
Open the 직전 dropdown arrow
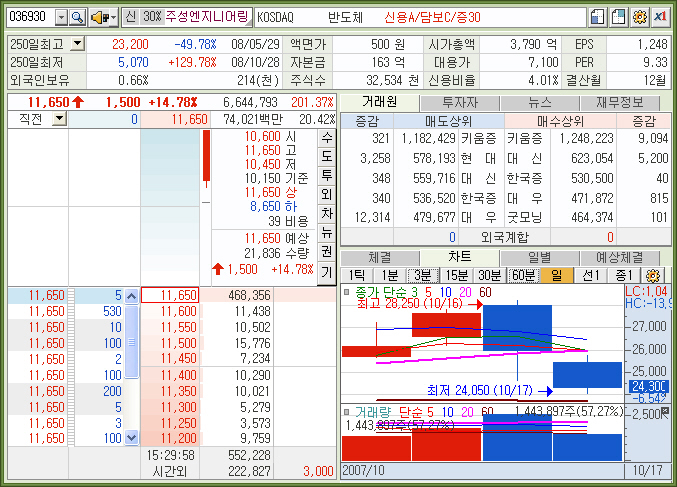[x=58, y=119]
